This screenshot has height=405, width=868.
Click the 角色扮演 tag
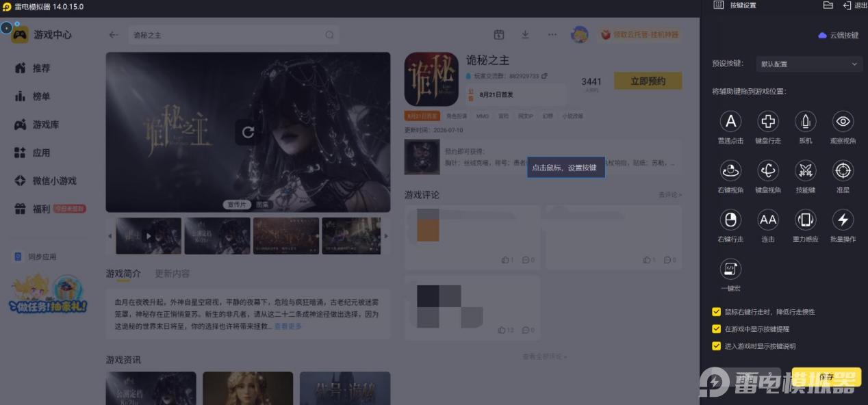click(457, 116)
